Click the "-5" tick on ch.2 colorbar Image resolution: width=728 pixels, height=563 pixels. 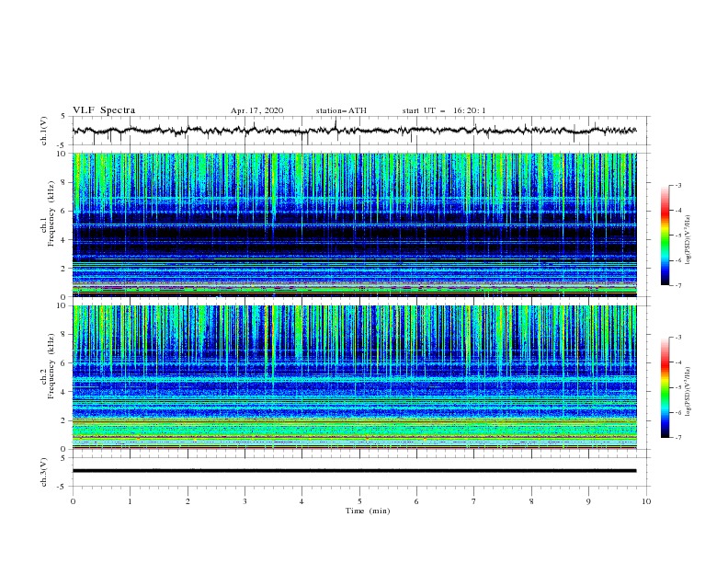[678, 387]
